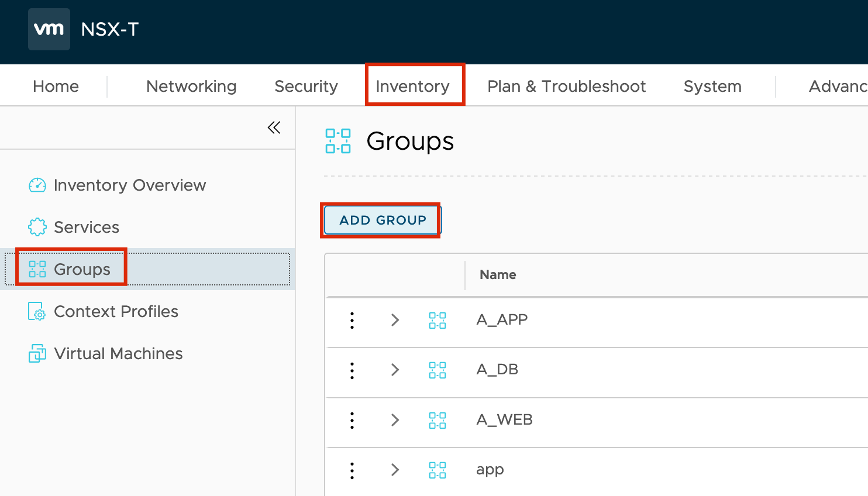The image size is (868, 496).
Task: Open the Home tab
Action: [x=56, y=86]
